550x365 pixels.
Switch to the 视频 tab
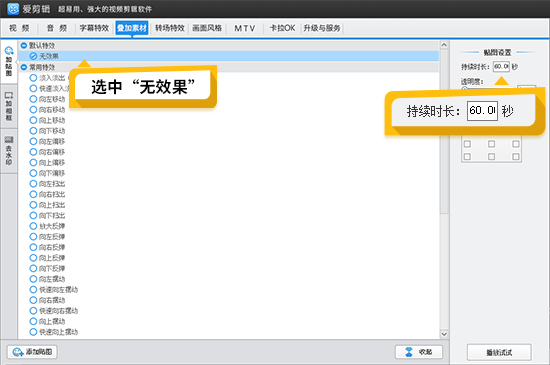tap(19, 28)
